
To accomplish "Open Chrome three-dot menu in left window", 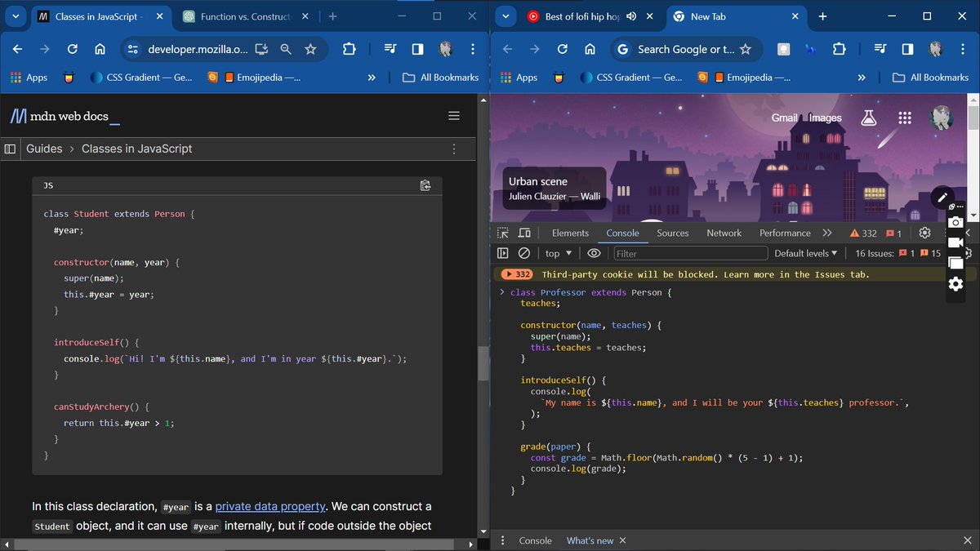I will click(x=472, y=49).
